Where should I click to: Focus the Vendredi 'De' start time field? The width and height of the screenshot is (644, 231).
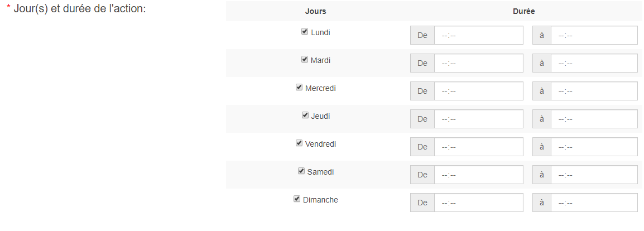coord(479,147)
